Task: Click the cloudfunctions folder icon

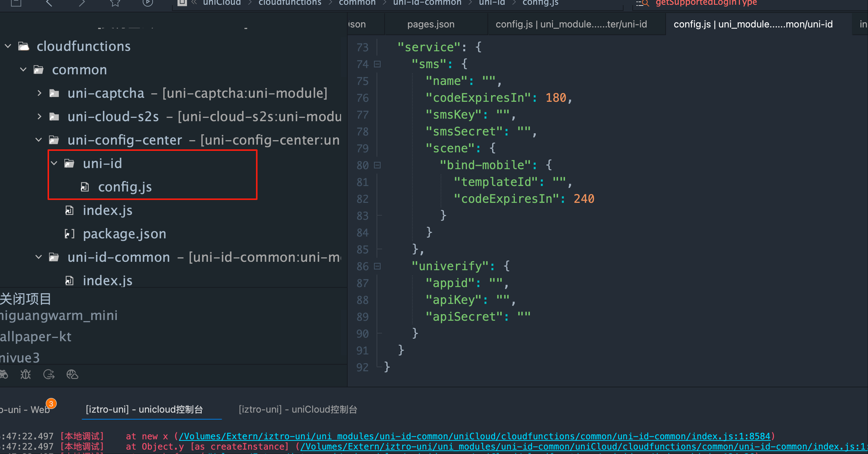Action: coord(24,46)
